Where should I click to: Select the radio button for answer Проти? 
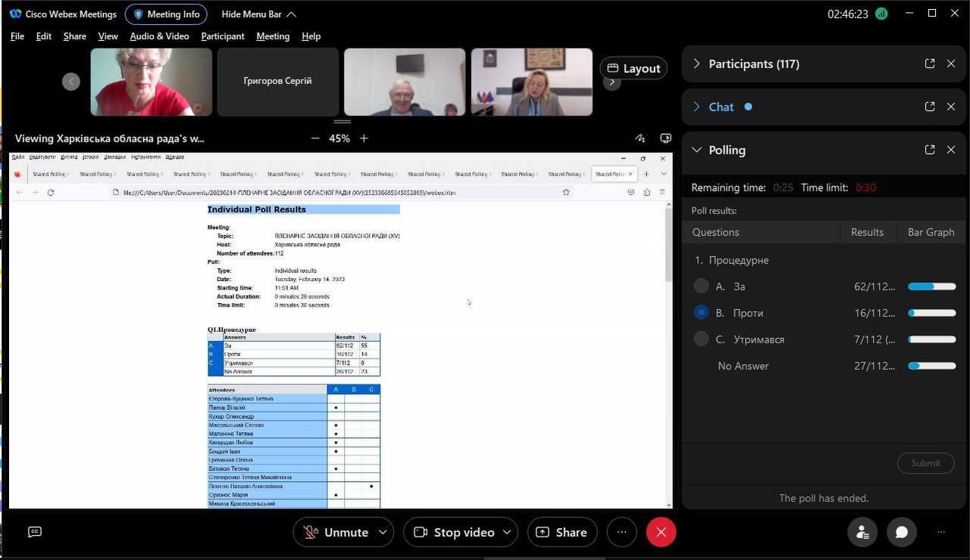(x=702, y=313)
